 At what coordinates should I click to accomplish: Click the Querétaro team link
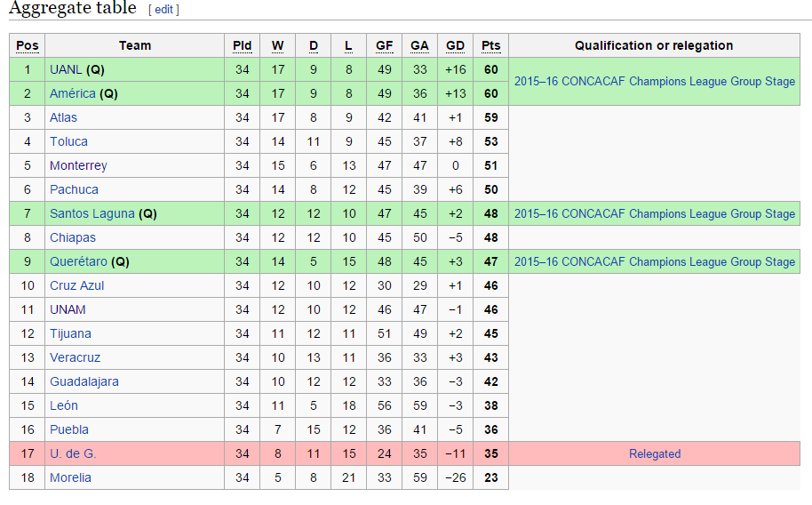78,261
